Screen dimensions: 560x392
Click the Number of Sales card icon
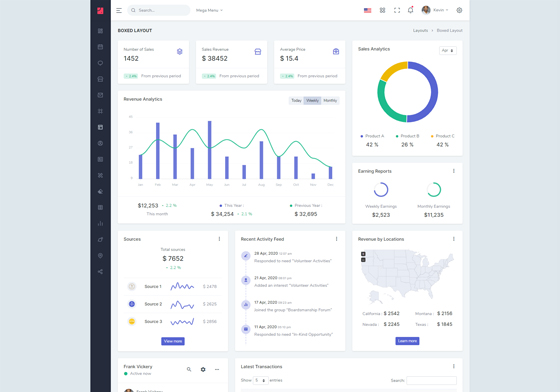180,52
